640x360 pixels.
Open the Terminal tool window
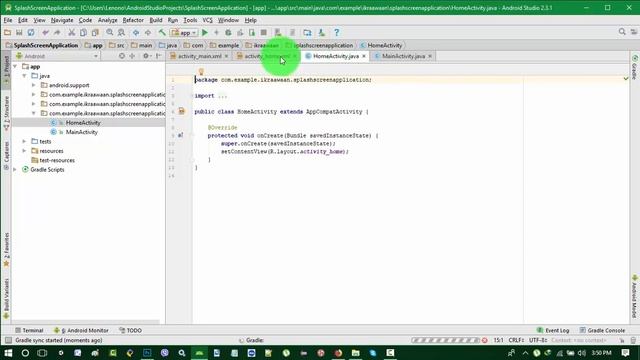tap(29, 330)
